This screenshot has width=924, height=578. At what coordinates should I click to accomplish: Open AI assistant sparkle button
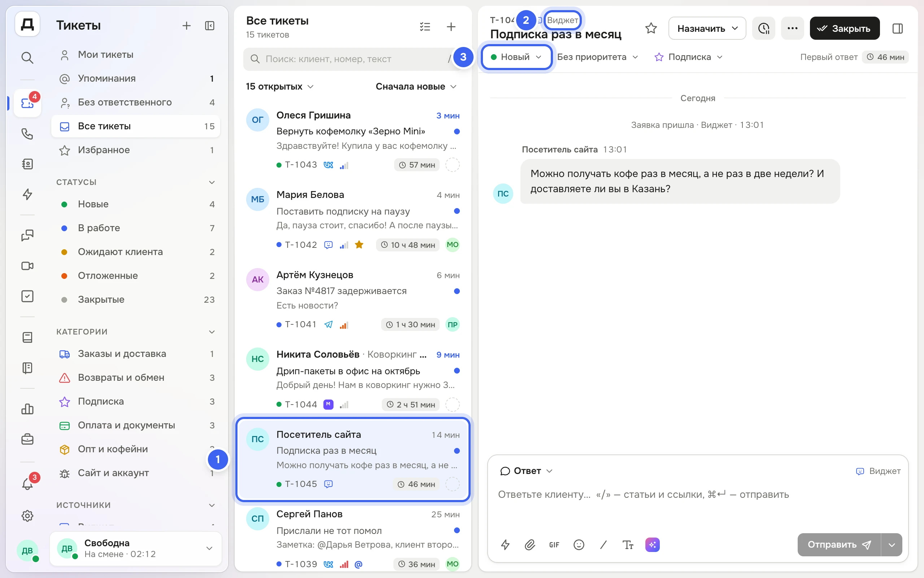(x=653, y=545)
